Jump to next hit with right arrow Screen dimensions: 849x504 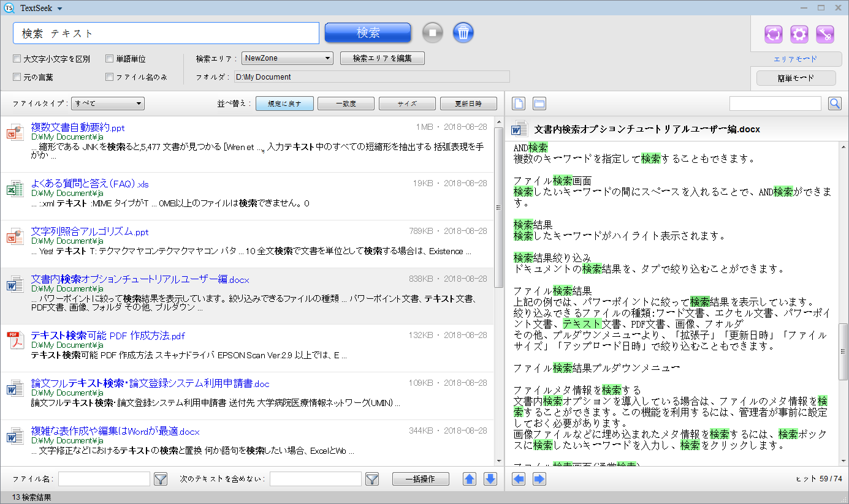539,479
